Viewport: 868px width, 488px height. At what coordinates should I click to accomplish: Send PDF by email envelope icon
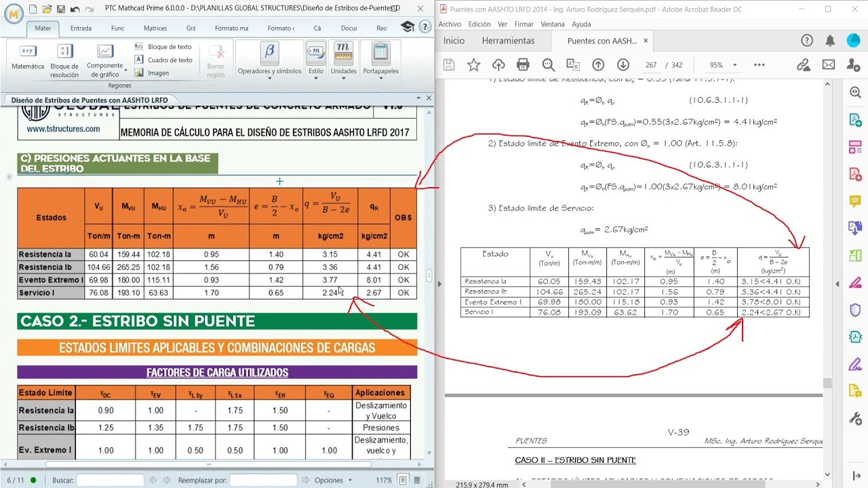pos(828,65)
